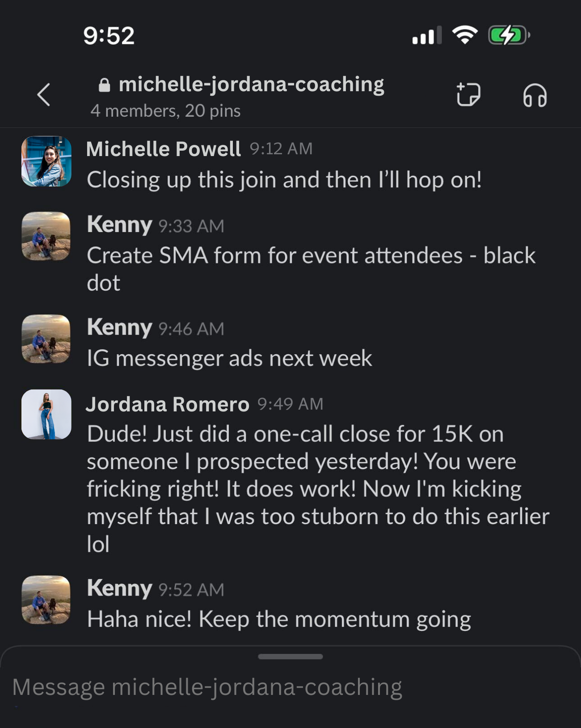Select Kenny's name on the 9:46 message
The height and width of the screenshot is (728, 581).
click(x=118, y=328)
